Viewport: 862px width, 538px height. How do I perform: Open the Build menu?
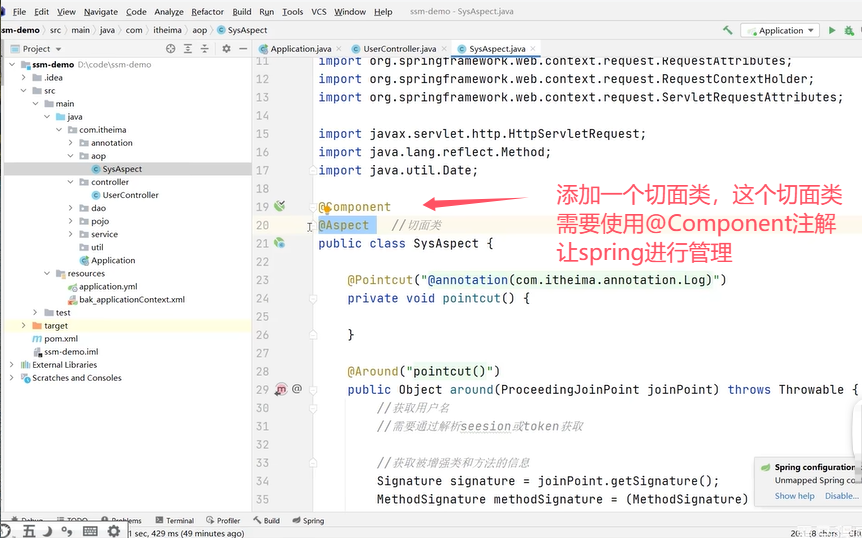(242, 12)
